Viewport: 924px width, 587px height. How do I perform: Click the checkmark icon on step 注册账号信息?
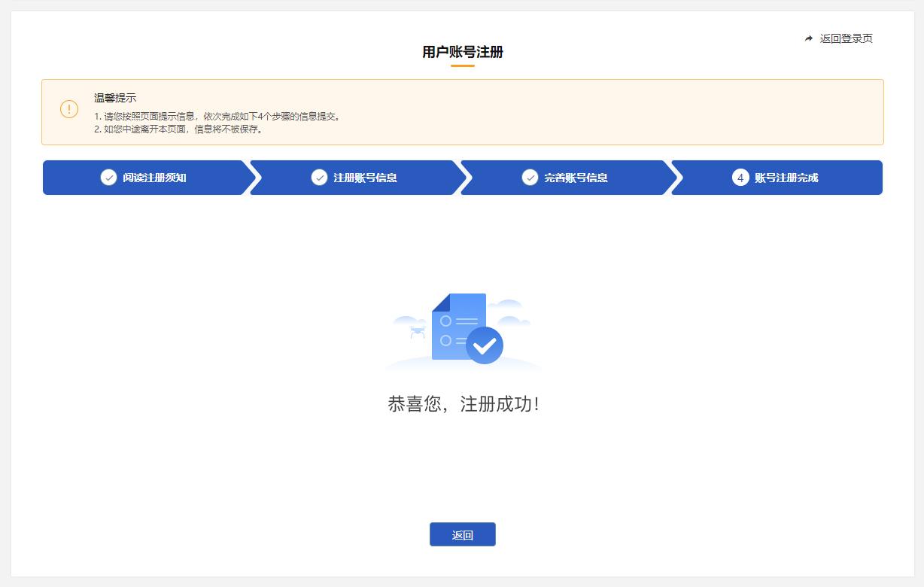tap(319, 178)
